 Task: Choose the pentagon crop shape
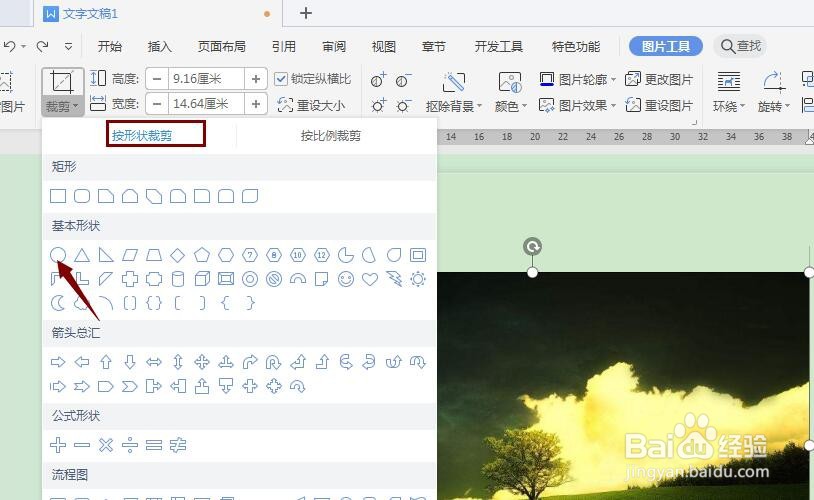[x=202, y=255]
